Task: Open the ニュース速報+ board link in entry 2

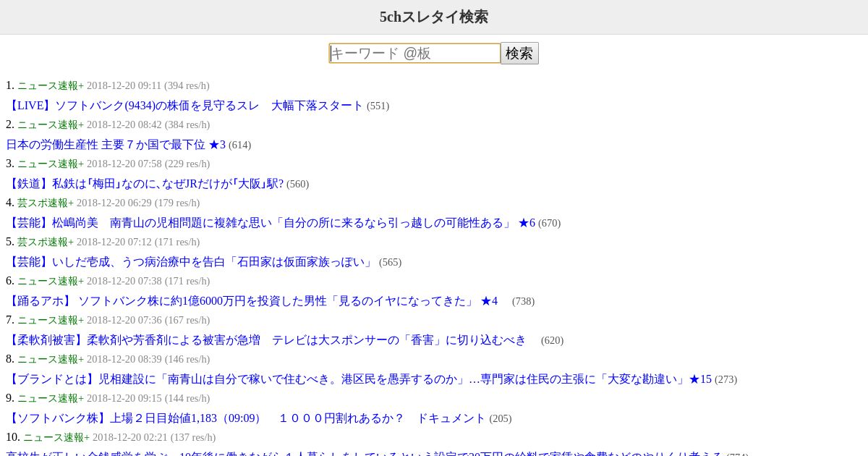Action: coord(51,124)
